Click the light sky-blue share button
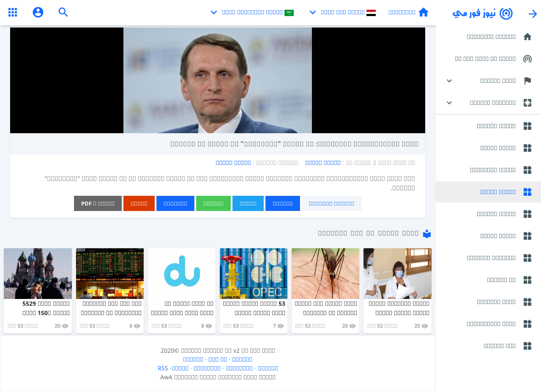 pyautogui.click(x=248, y=203)
